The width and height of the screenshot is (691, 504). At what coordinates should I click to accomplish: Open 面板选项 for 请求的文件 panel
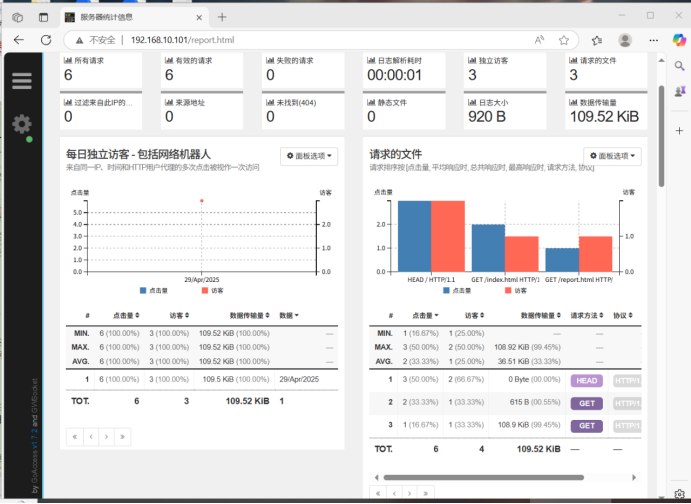pyautogui.click(x=612, y=156)
